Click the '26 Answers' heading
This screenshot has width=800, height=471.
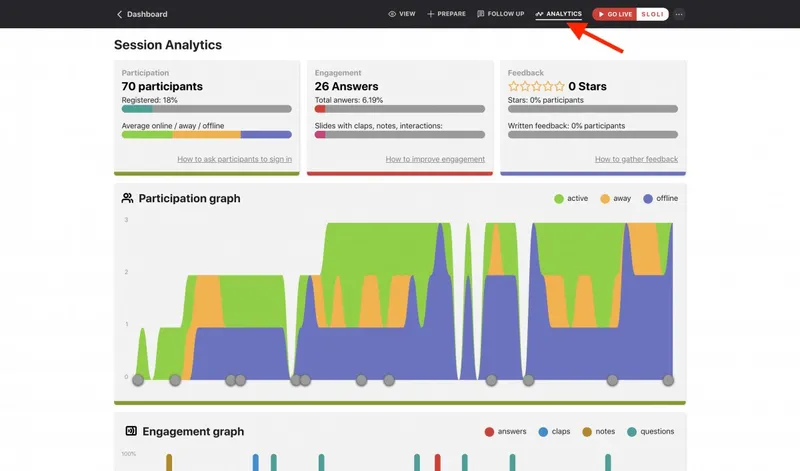tap(346, 86)
